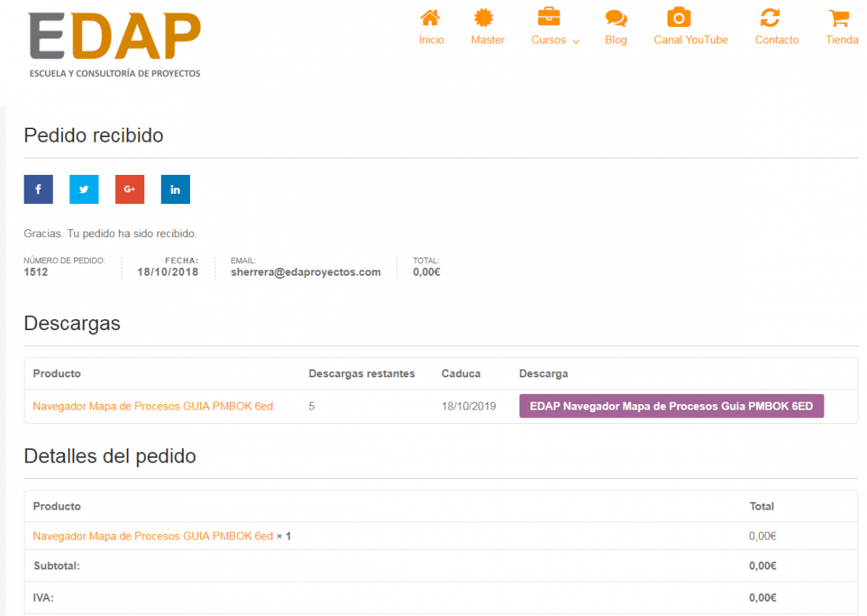Image resolution: width=867 pixels, height=616 pixels.
Task: Click remaining downloads value 5
Action: 311,406
